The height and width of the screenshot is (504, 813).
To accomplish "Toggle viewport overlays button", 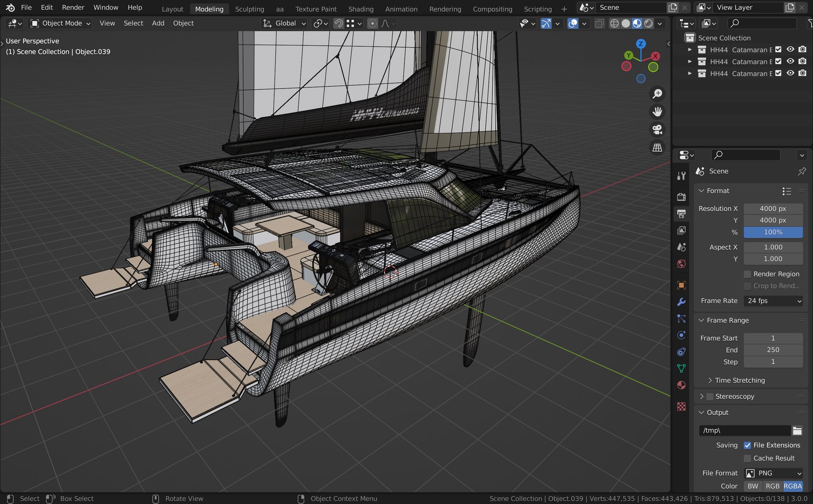I will 573,23.
